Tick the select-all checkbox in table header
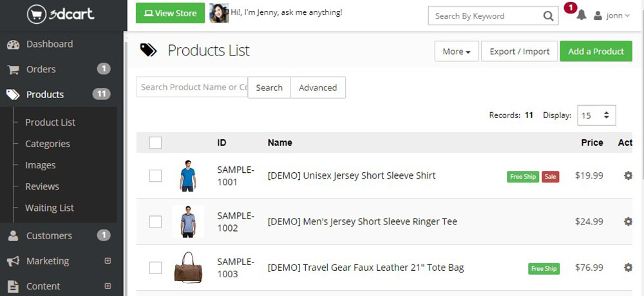644x296 pixels. pyautogui.click(x=155, y=143)
